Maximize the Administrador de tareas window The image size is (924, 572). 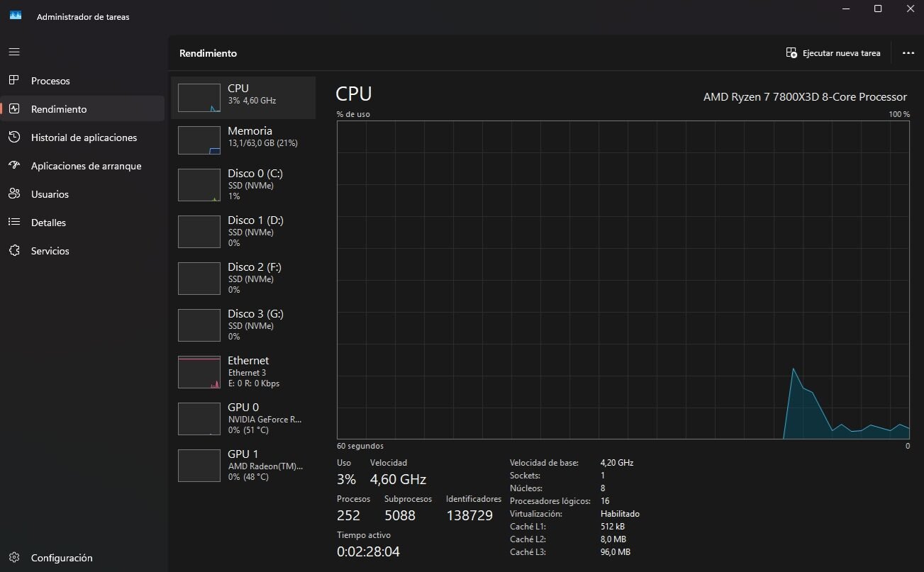pyautogui.click(x=878, y=9)
